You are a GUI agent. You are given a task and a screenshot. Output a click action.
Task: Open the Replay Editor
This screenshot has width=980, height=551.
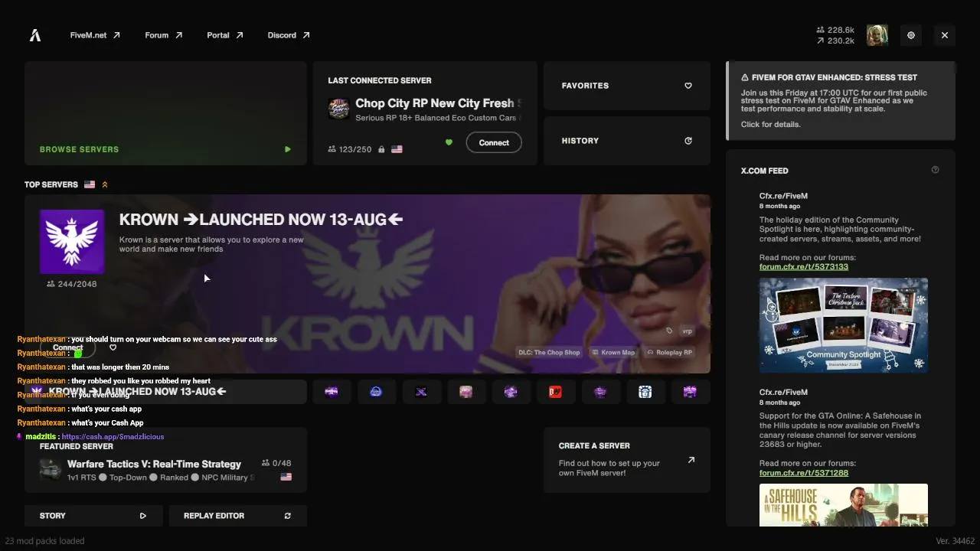238,516
